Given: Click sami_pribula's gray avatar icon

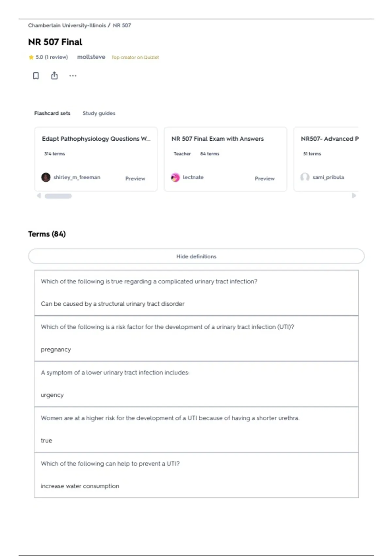Looking at the screenshot, I should (305, 177).
